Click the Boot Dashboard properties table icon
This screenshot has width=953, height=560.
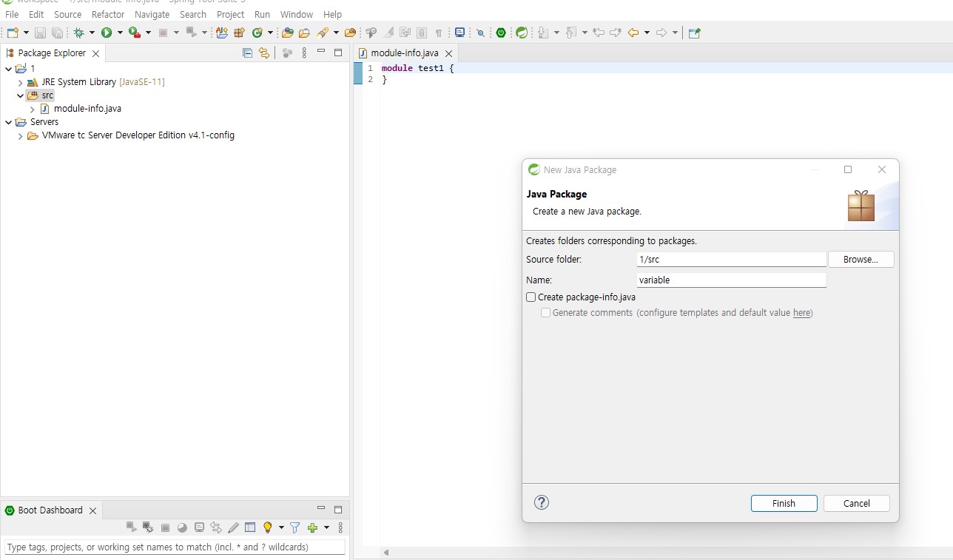pyautogui.click(x=250, y=527)
